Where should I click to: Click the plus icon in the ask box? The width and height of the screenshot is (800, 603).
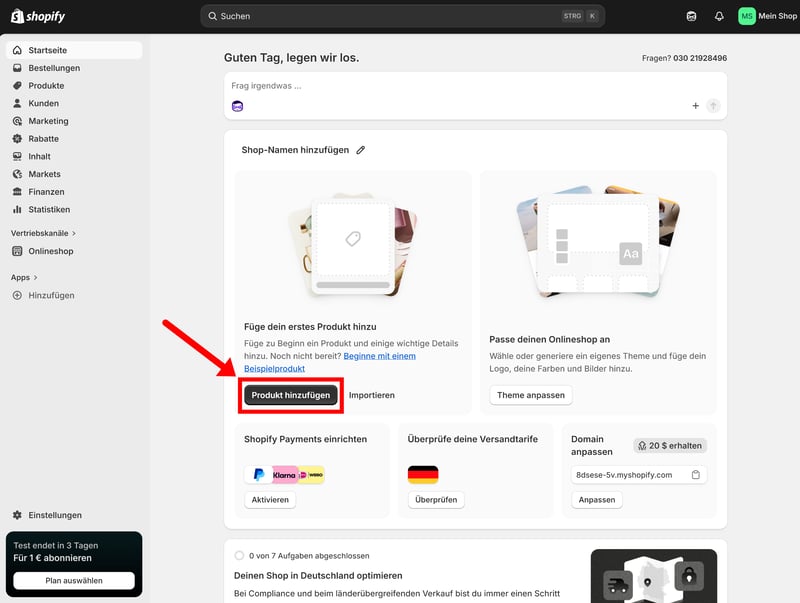[696, 106]
